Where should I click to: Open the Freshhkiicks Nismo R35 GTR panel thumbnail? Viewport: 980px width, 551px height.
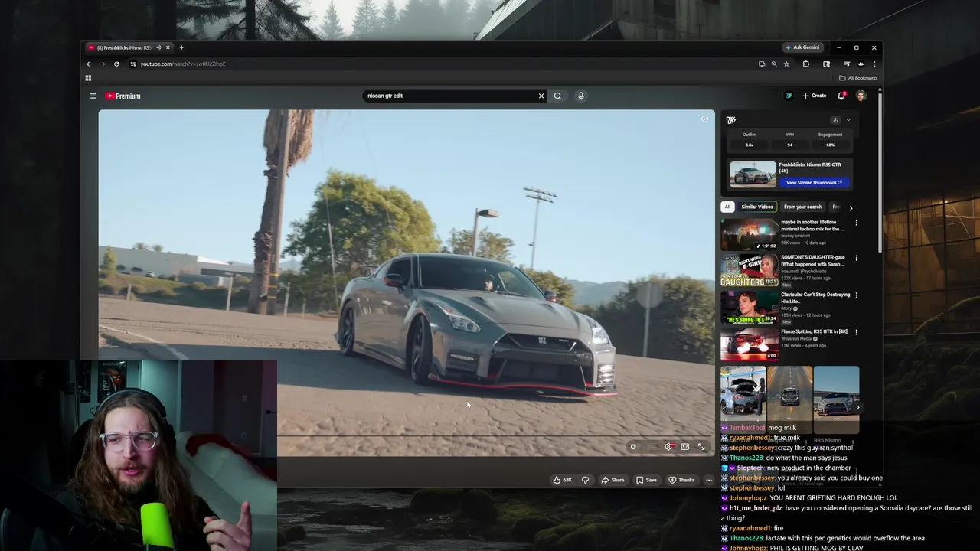click(753, 174)
